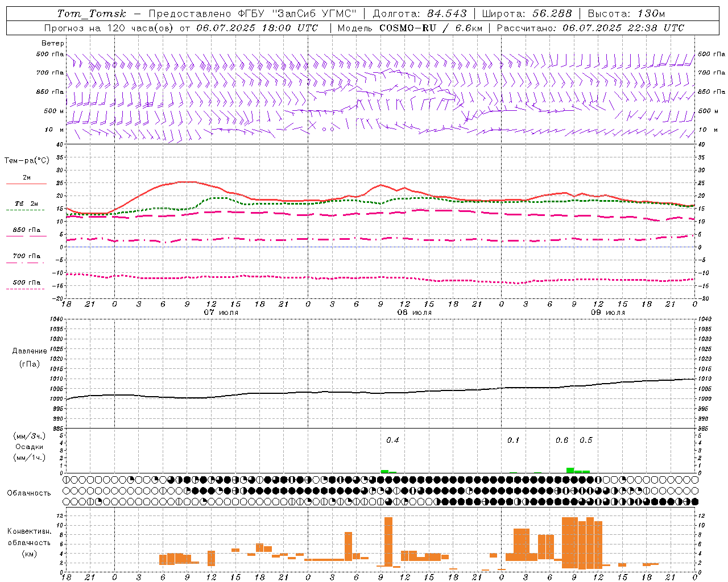The height and width of the screenshot is (582, 728).
Task: Click the (км) unit under convective label
Action: [29, 554]
